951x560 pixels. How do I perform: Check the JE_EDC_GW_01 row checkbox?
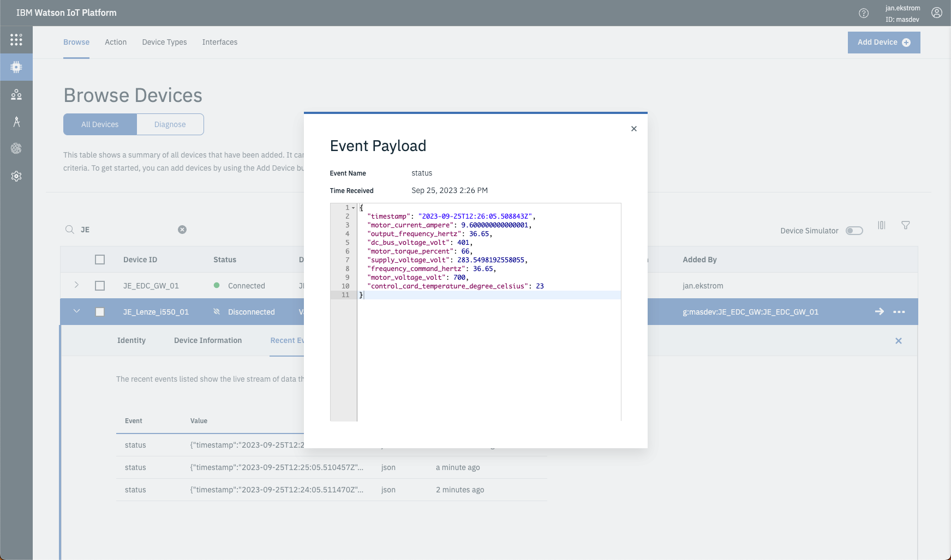[100, 286]
